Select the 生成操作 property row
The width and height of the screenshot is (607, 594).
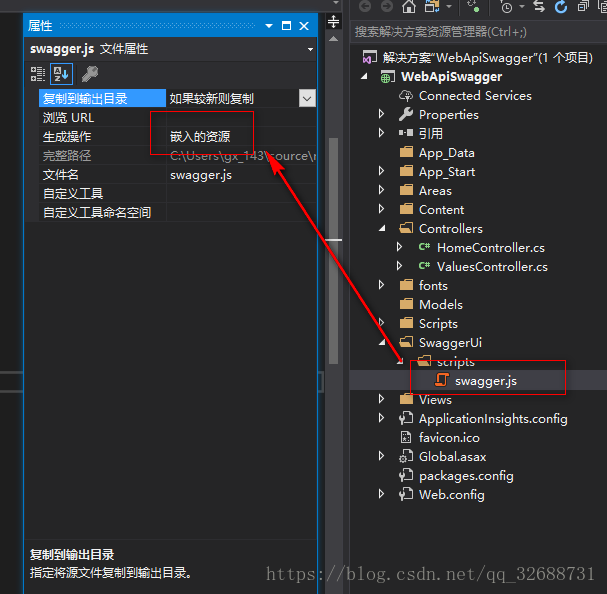click(177, 136)
